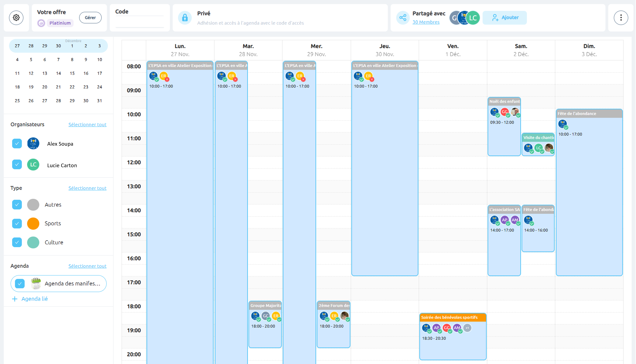Viewport: 636px width, 364px height.
Task: Click the plus icon for Agenda lié
Action: tap(15, 299)
